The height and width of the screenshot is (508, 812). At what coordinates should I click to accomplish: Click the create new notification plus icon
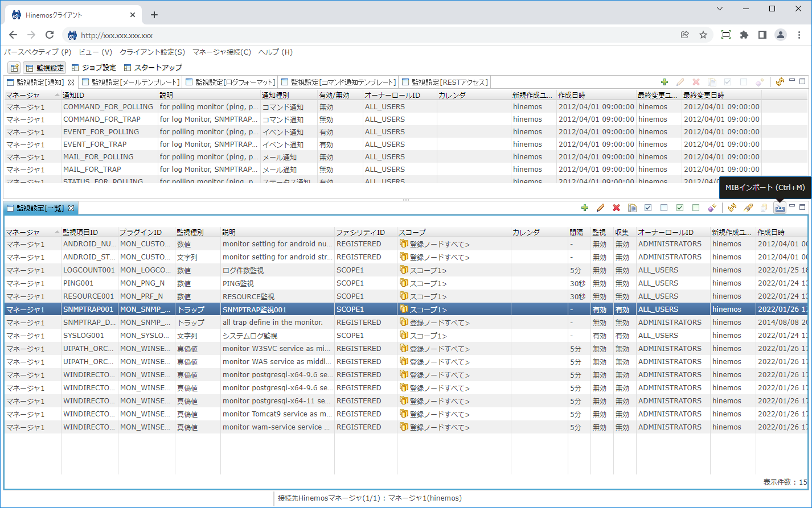[664, 81]
